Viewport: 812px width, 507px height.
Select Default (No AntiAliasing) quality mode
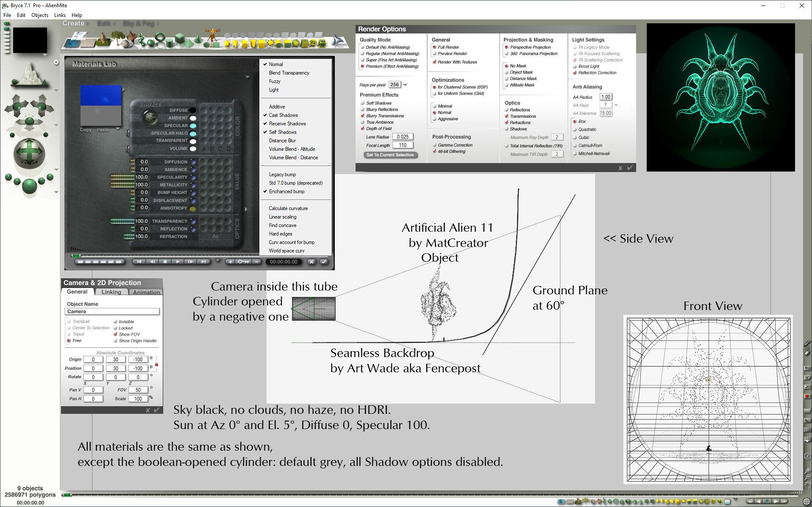(x=385, y=47)
